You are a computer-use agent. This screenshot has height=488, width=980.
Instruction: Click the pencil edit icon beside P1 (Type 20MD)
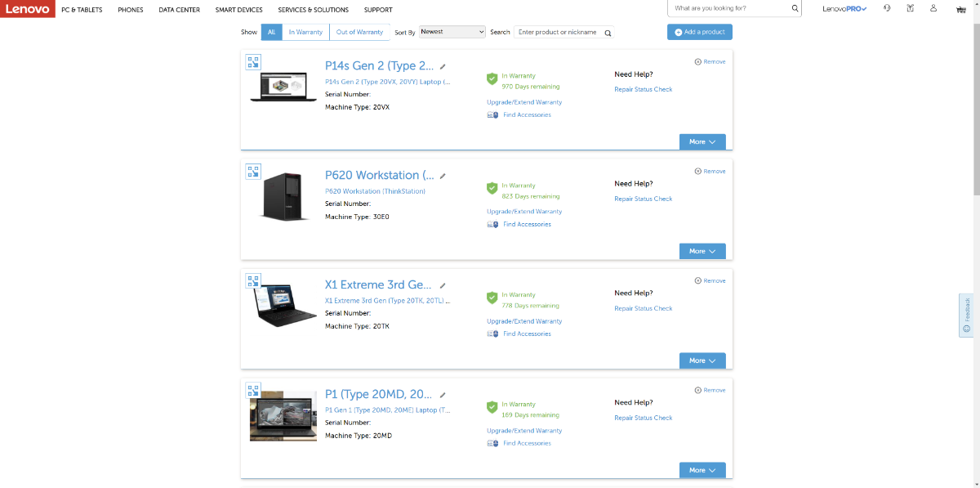[443, 395]
